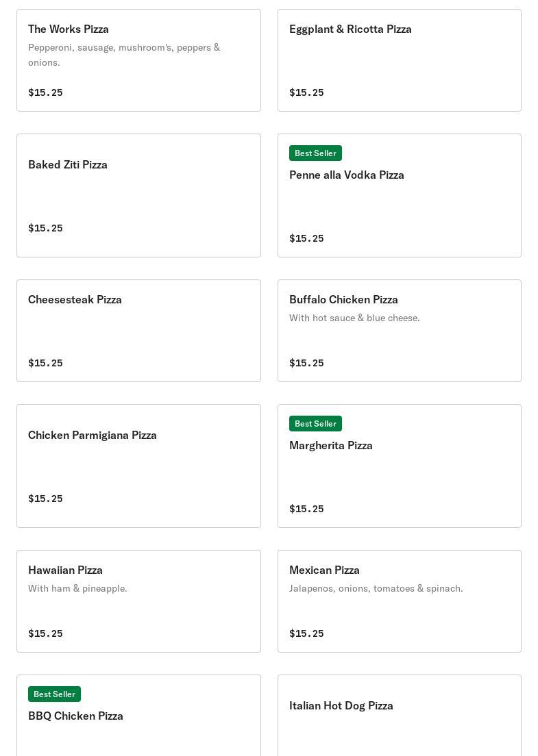Choose Chicken Parmigiana Pizza

[138, 466]
